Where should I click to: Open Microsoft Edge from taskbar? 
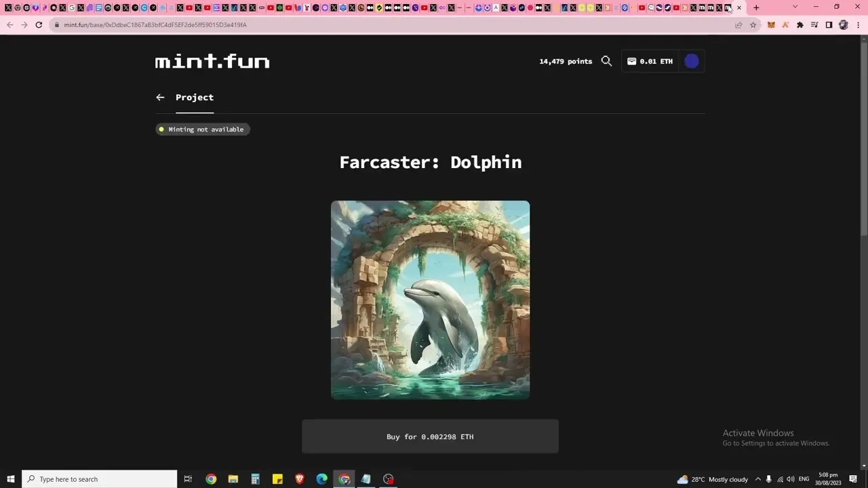point(322,479)
